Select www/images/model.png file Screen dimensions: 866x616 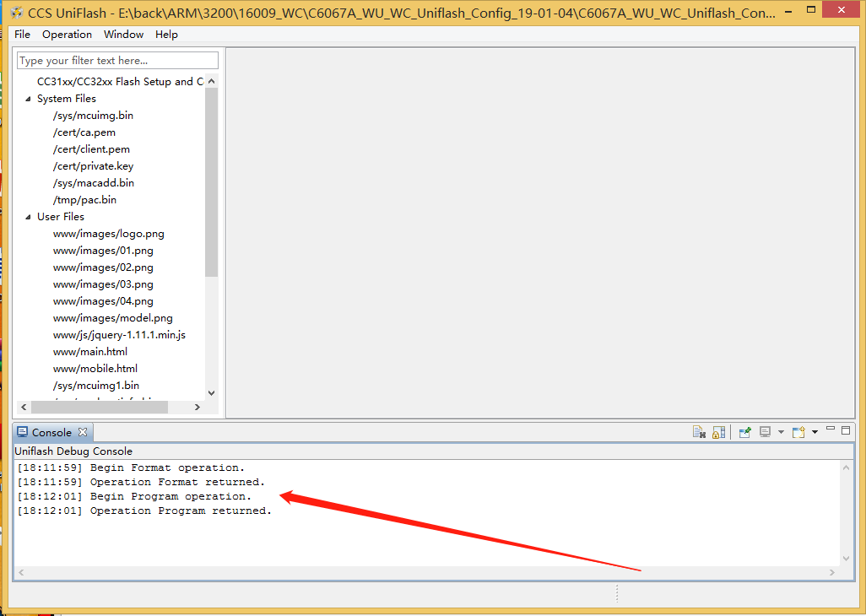pyautogui.click(x=112, y=318)
